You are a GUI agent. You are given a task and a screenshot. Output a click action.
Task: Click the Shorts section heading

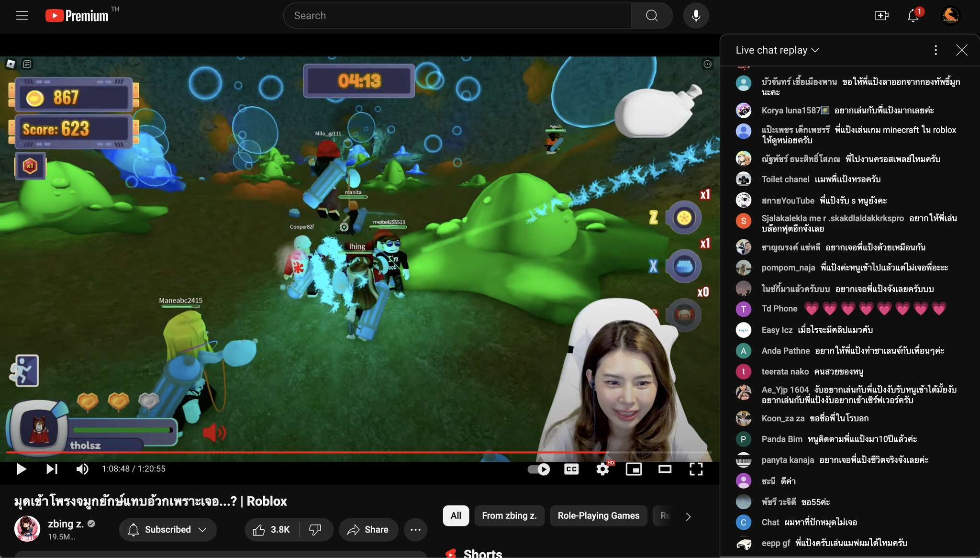point(482,553)
